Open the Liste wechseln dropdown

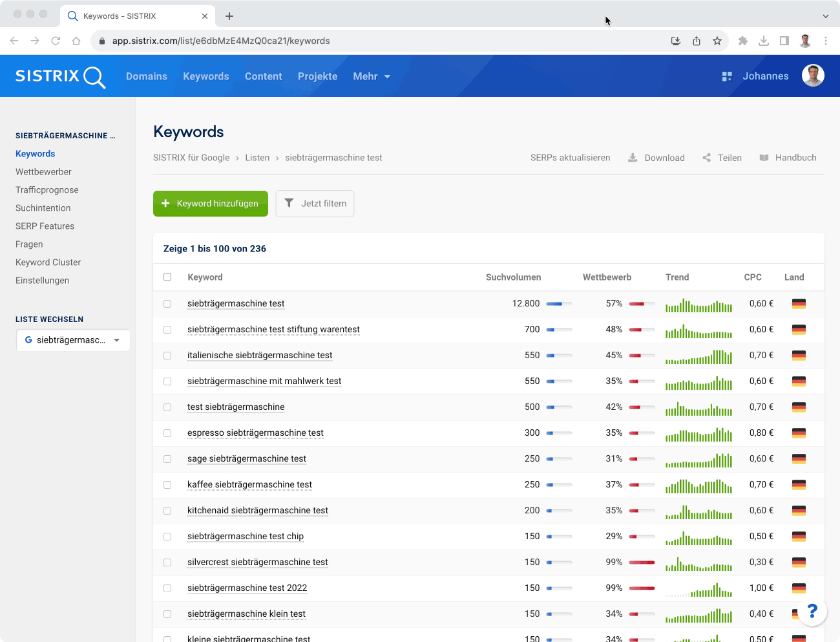(x=73, y=340)
